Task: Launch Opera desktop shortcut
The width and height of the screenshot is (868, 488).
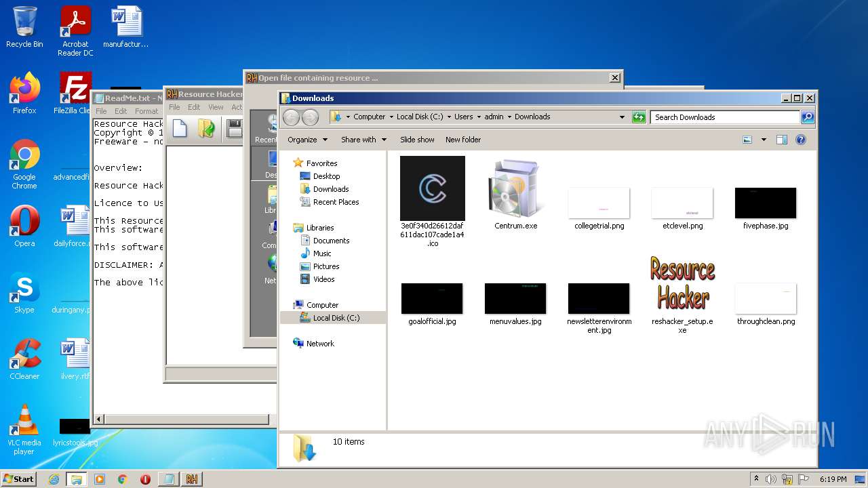Action: (x=24, y=226)
